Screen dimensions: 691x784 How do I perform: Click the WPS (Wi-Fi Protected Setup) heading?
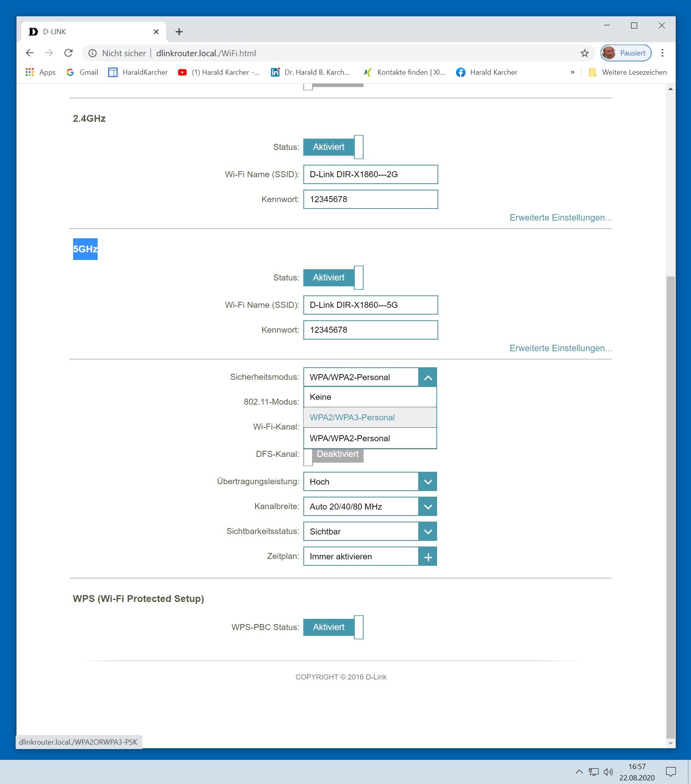click(139, 599)
